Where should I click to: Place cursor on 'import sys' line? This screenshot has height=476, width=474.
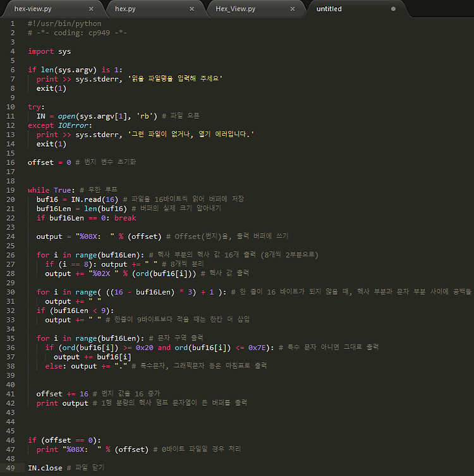(x=49, y=51)
